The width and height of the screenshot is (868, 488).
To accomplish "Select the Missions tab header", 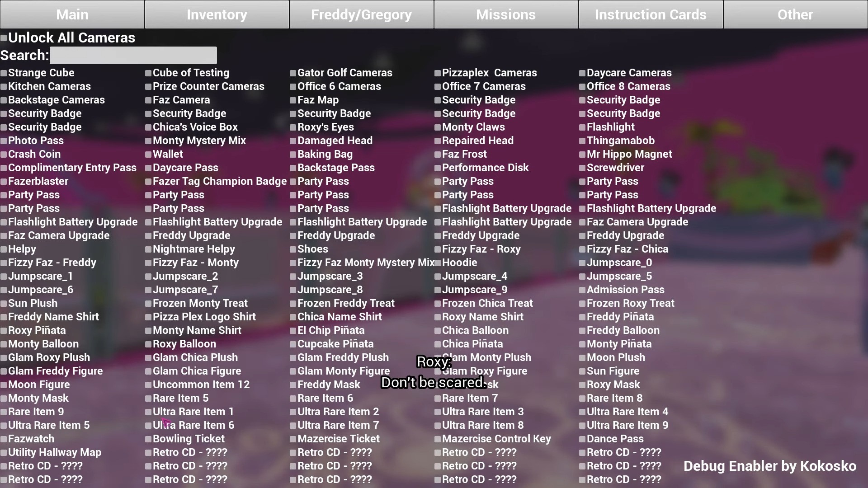I will point(506,14).
